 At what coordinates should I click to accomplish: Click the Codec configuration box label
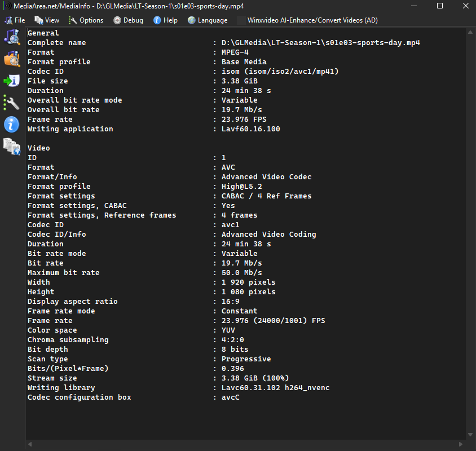[79, 397]
